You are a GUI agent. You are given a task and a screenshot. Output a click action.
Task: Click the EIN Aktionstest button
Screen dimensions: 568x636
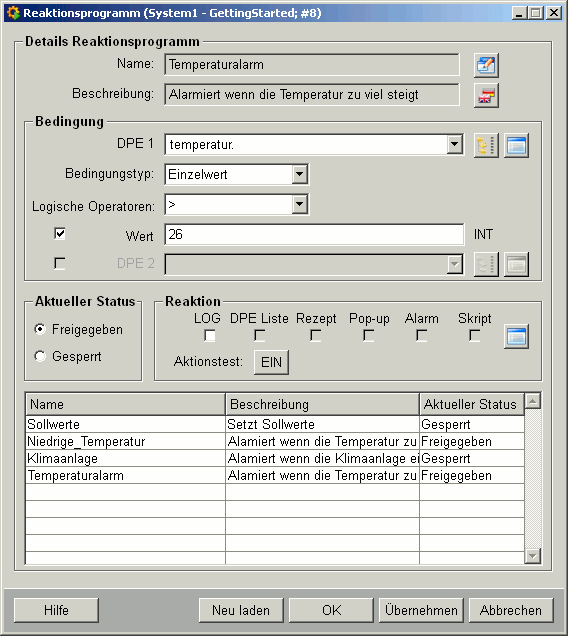[271, 362]
